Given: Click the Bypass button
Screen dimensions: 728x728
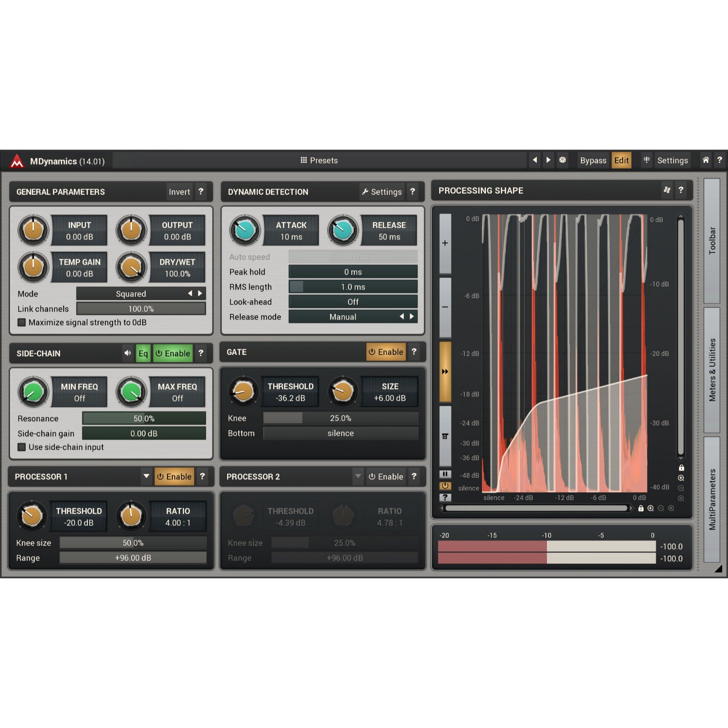Looking at the screenshot, I should click(x=593, y=160).
